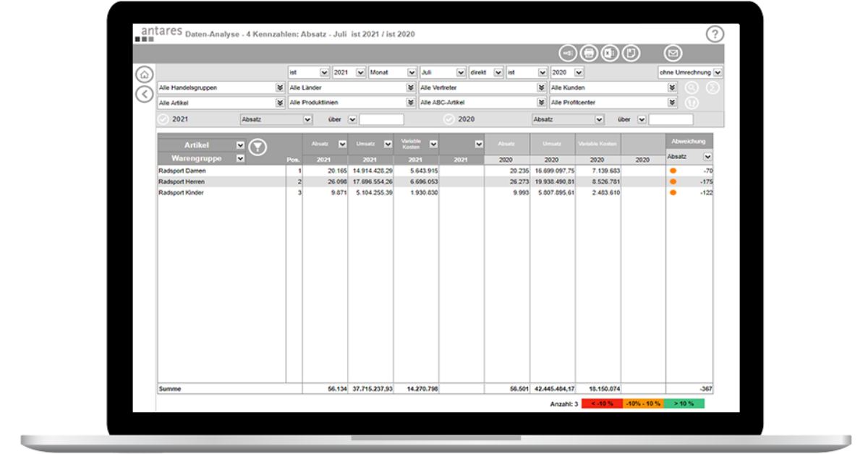The image size is (868, 454).
Task: Click the beamer presentation icon
Action: (x=569, y=53)
